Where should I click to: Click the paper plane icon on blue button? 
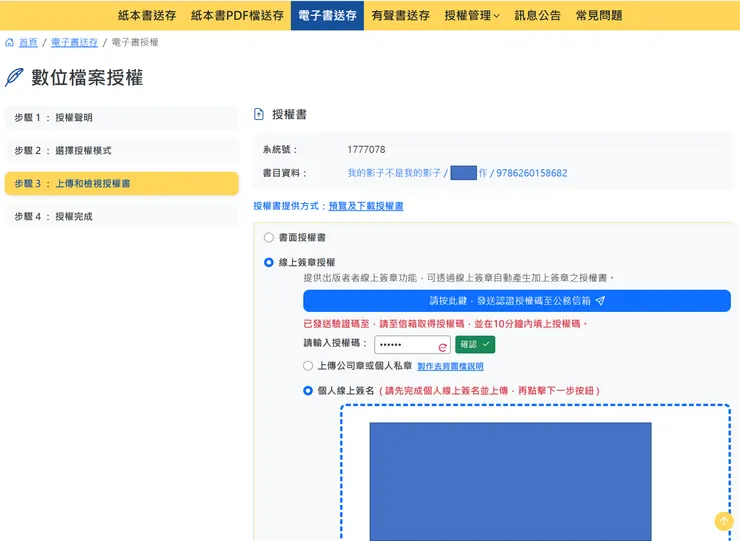600,301
